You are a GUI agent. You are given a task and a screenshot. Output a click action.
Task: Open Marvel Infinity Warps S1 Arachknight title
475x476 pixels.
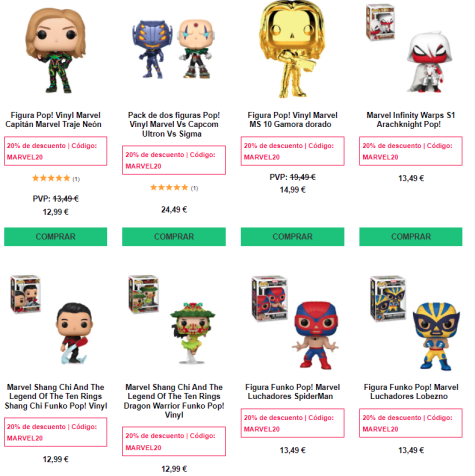[411, 120]
